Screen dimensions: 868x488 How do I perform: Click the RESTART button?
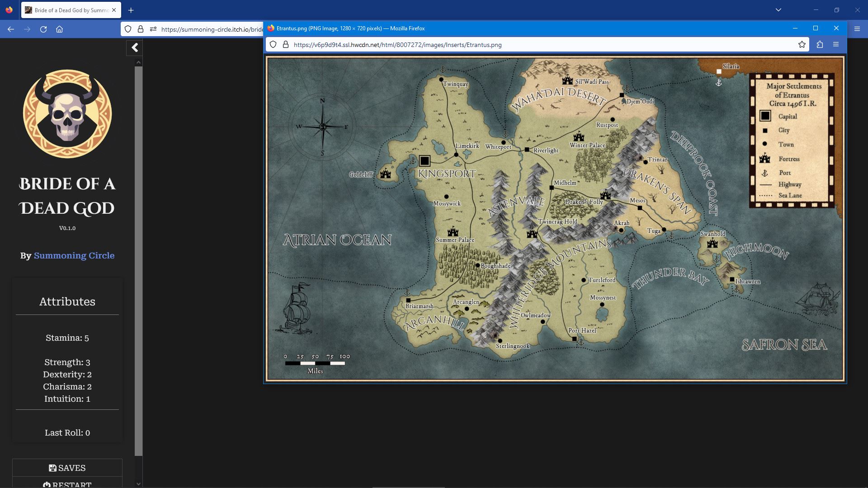[x=67, y=484]
